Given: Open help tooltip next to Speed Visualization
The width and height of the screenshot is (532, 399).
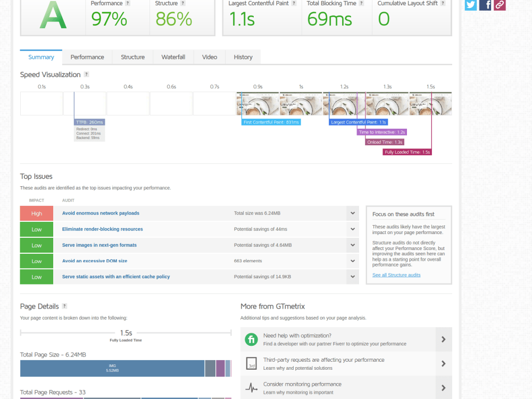Looking at the screenshot, I should 87,74.
